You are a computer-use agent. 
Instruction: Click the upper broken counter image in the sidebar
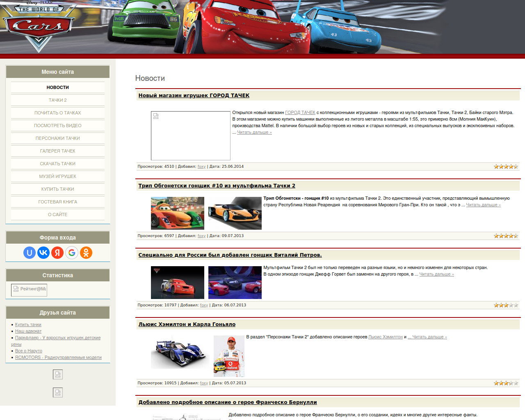coord(58,374)
